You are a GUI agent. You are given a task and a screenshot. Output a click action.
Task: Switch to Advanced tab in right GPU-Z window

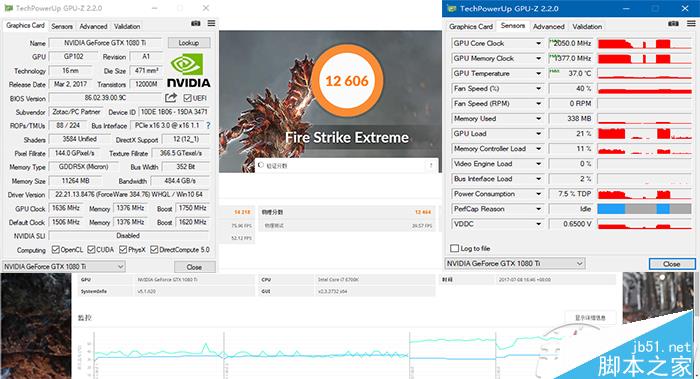click(549, 26)
